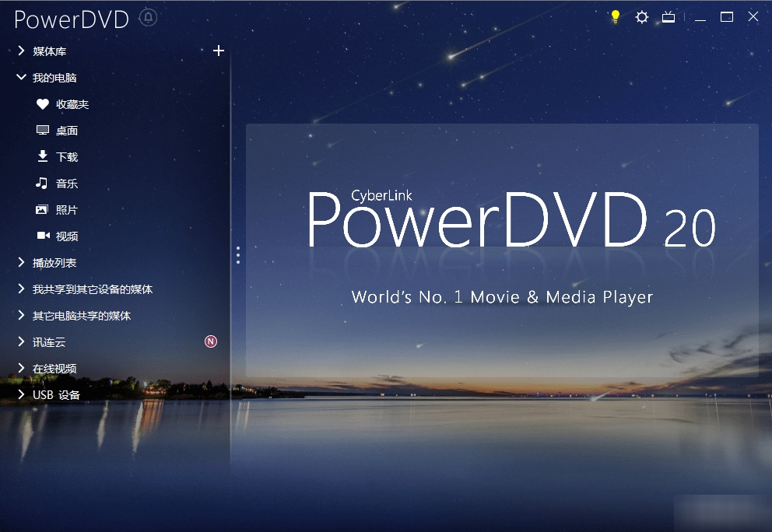Expand the 媒体库 tree node
Image resolution: width=772 pixels, height=532 pixels.
pos(21,51)
